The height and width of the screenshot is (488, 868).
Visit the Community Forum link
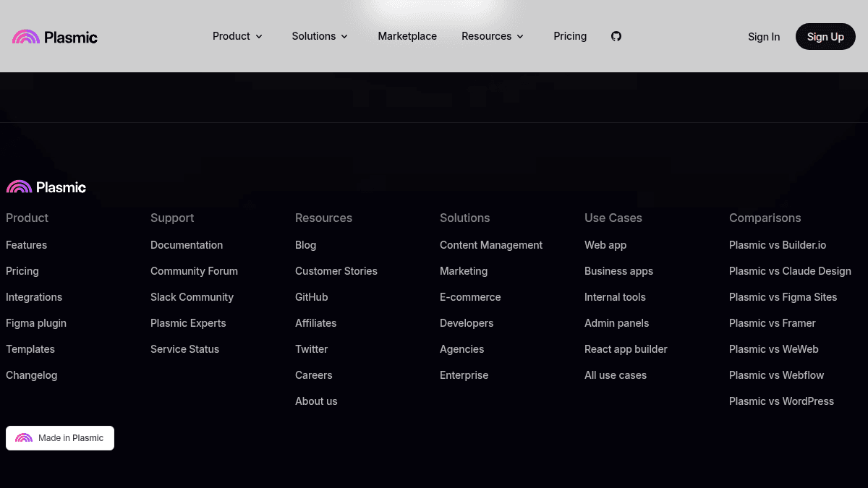pyautogui.click(x=194, y=271)
